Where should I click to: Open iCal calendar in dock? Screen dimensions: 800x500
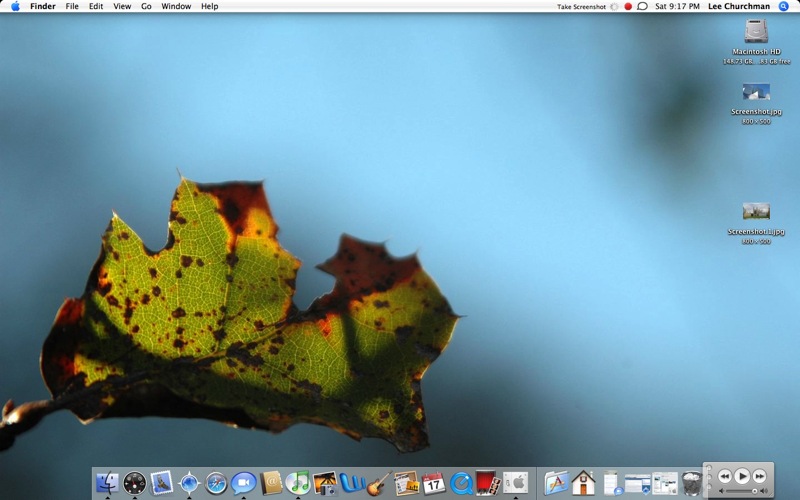tap(433, 484)
